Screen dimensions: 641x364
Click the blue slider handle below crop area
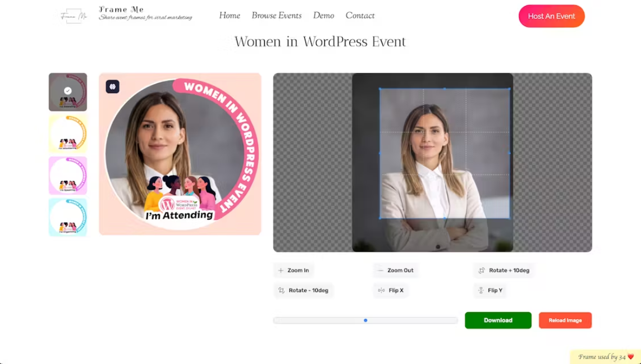(x=366, y=320)
